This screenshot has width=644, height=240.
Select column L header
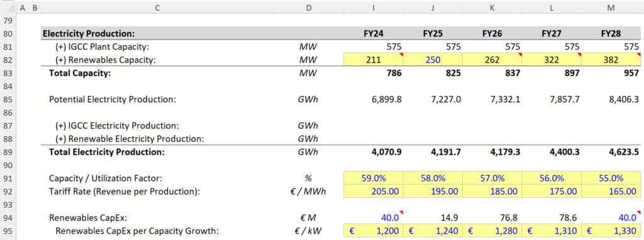552,7
